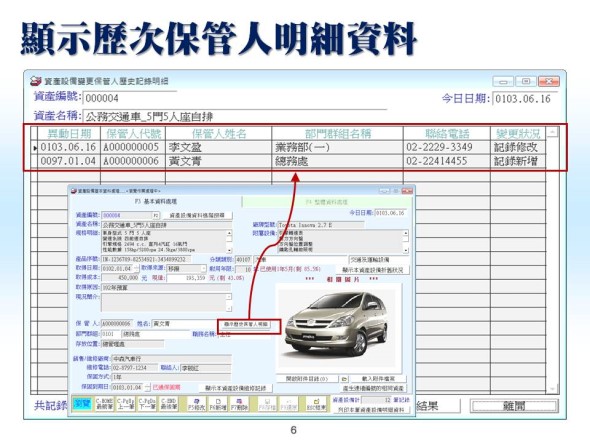The height and width of the screenshot is (443, 590).
Task: Jump to last record with C-END 最後筆
Action: click(169, 404)
